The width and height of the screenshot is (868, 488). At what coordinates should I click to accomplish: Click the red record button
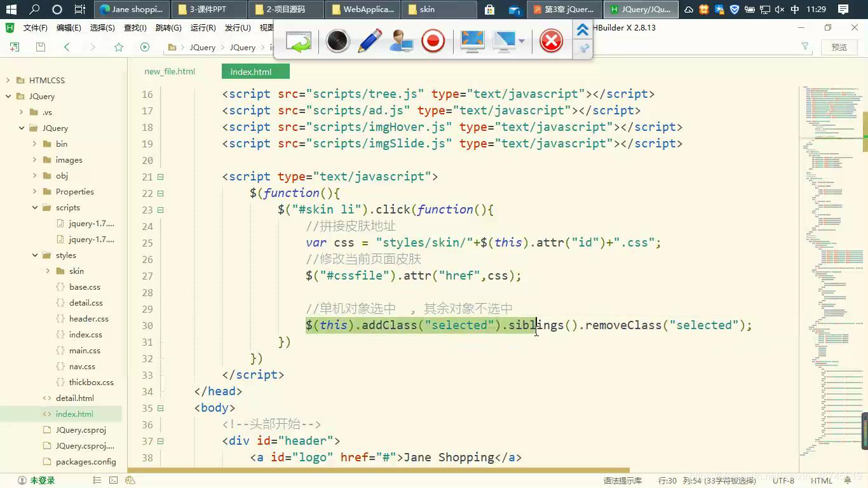click(x=433, y=41)
